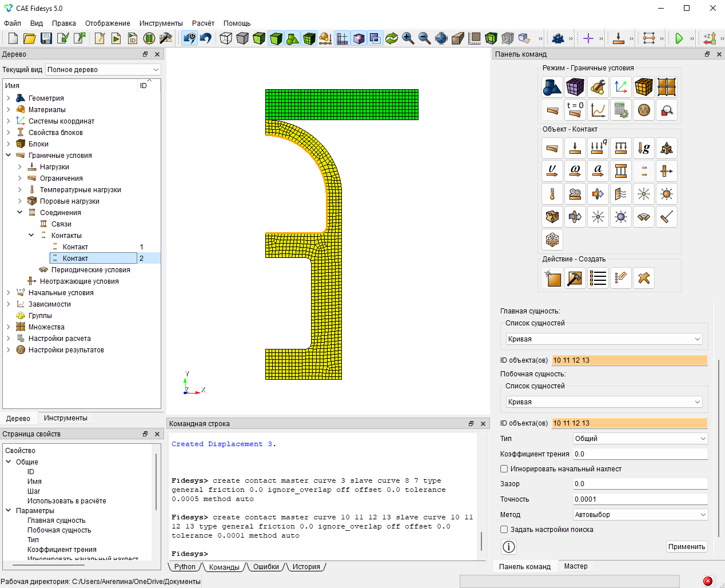Select the purple Mesh mode icon

point(575,87)
